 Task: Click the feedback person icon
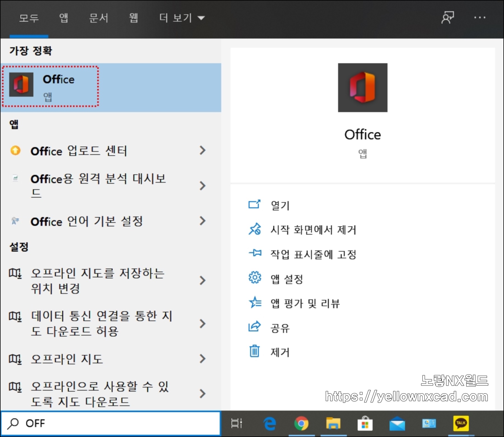(x=448, y=18)
